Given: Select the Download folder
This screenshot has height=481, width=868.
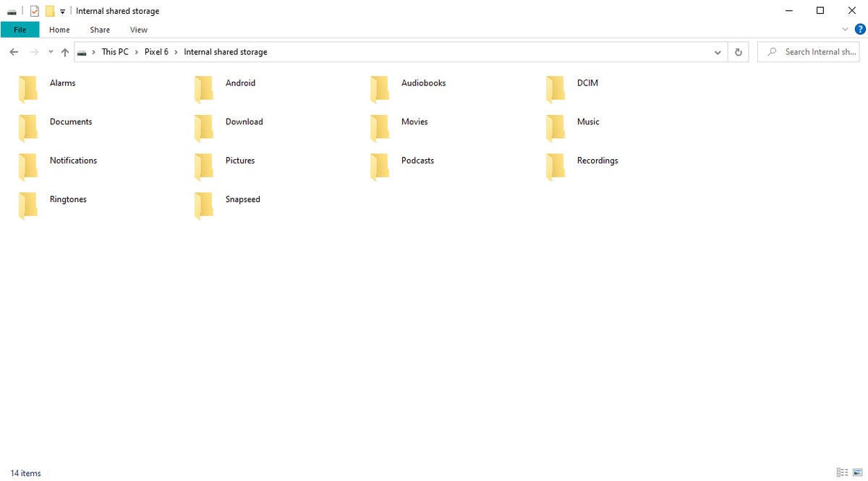Looking at the screenshot, I should tap(244, 122).
